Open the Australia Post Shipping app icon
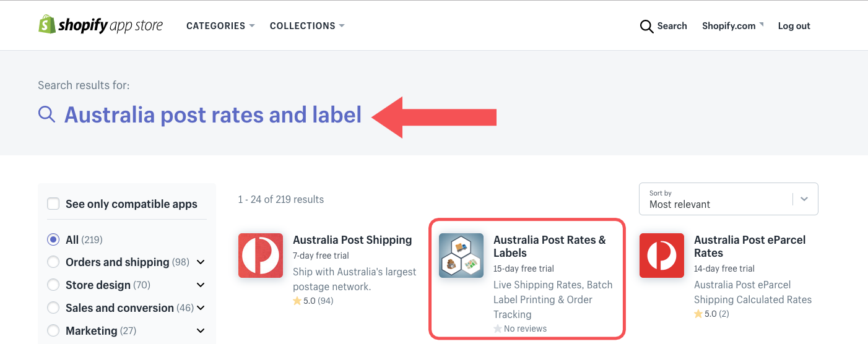This screenshot has height=344, width=868. (x=261, y=256)
